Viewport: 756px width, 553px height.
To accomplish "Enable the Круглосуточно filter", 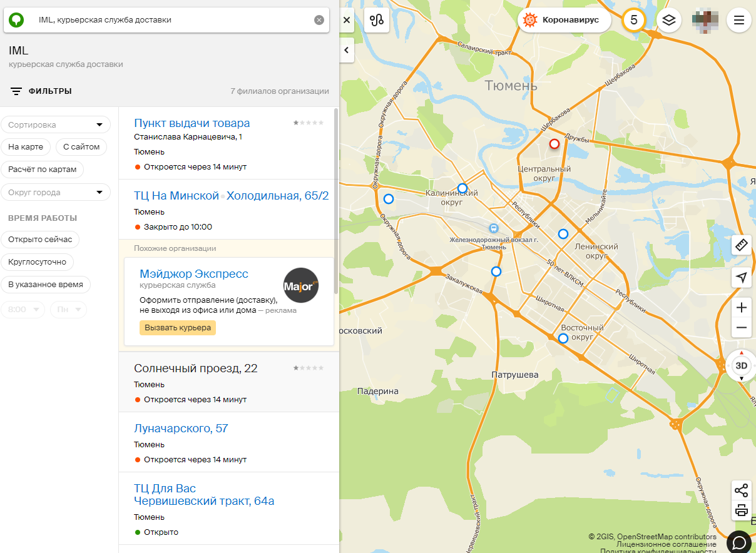I will (x=38, y=262).
